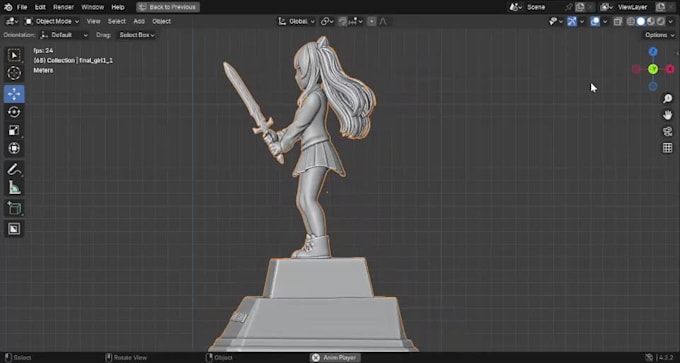Open the object visibility selectability dropdown
The width and height of the screenshot is (680, 363).
point(556,21)
